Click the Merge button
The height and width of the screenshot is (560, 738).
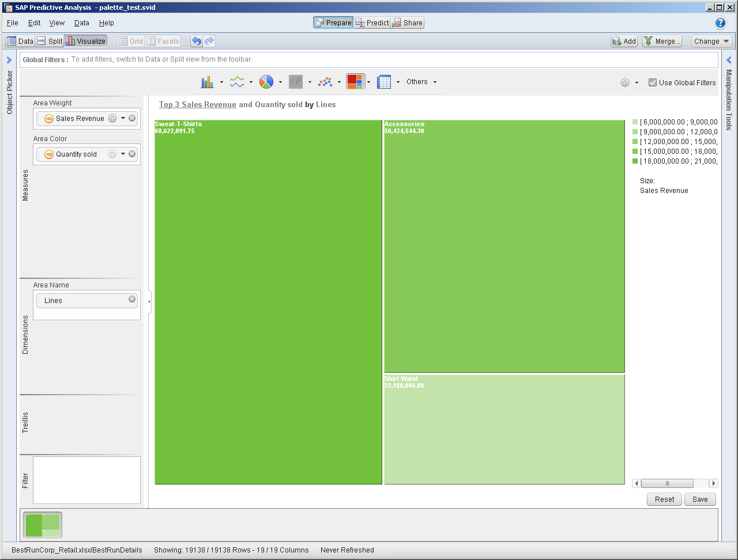[662, 41]
